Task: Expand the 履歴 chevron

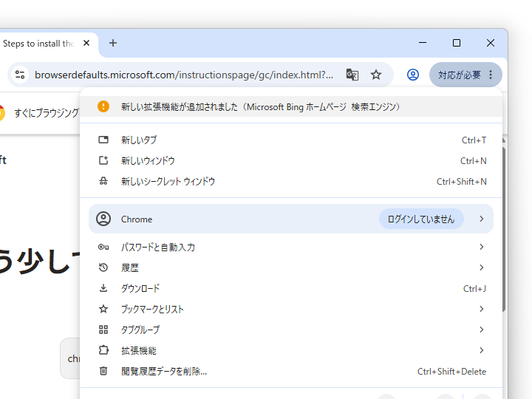Action: pyautogui.click(x=482, y=267)
